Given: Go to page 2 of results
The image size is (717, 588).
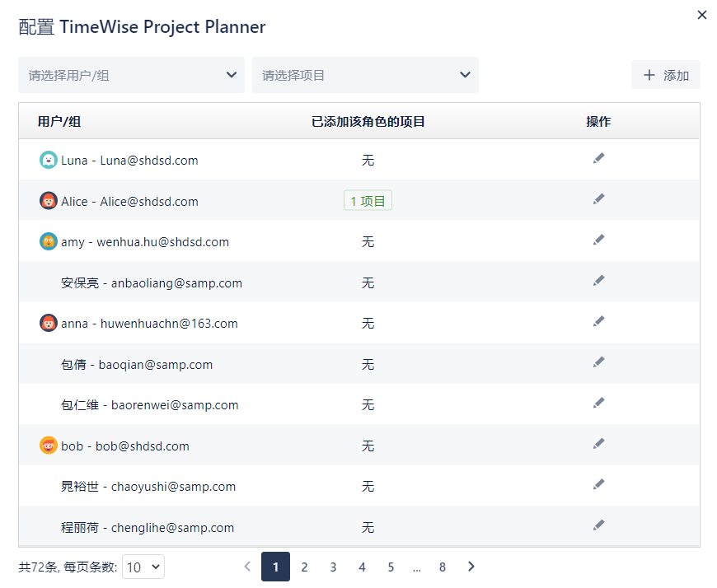Looking at the screenshot, I should click(x=304, y=567).
